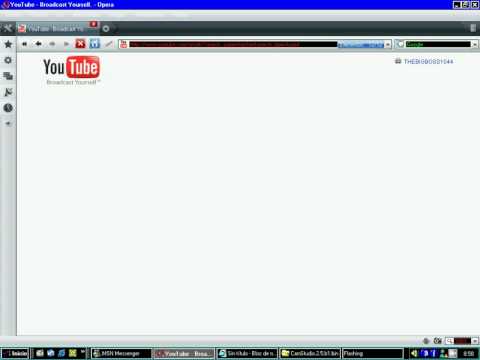
Task: Click the YouTube favicon in address bar
Action: click(123, 44)
